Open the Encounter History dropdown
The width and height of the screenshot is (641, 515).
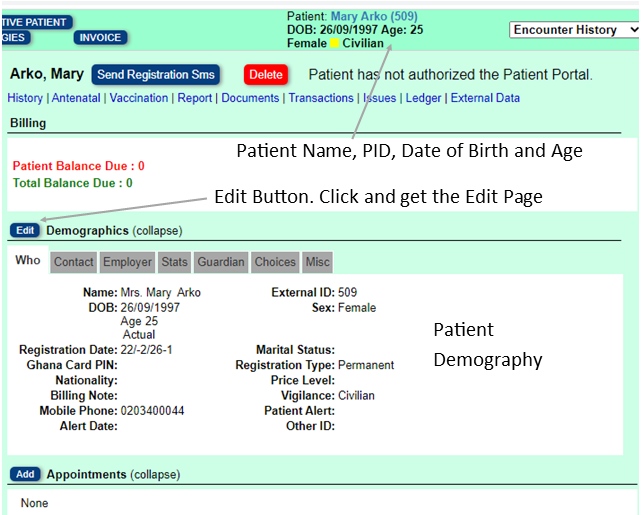point(574,30)
